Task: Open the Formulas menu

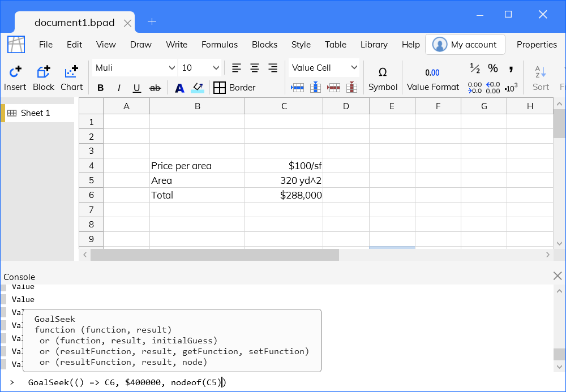Action: (x=220, y=45)
